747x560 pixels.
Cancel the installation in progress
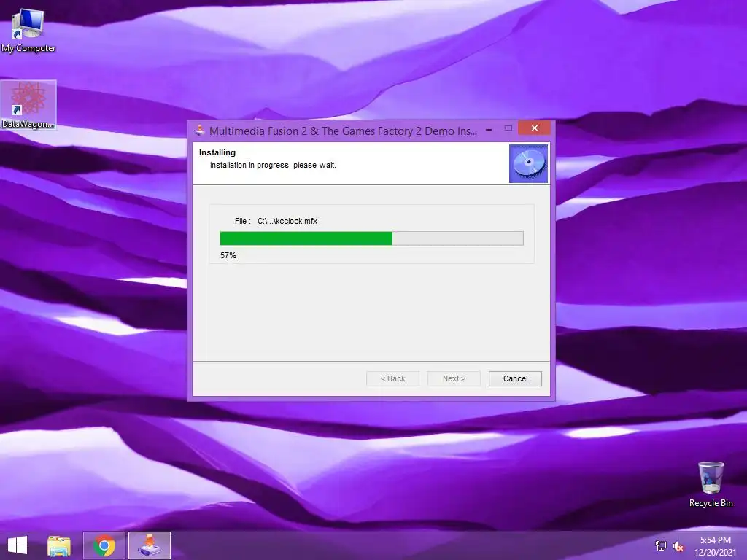[515, 378]
